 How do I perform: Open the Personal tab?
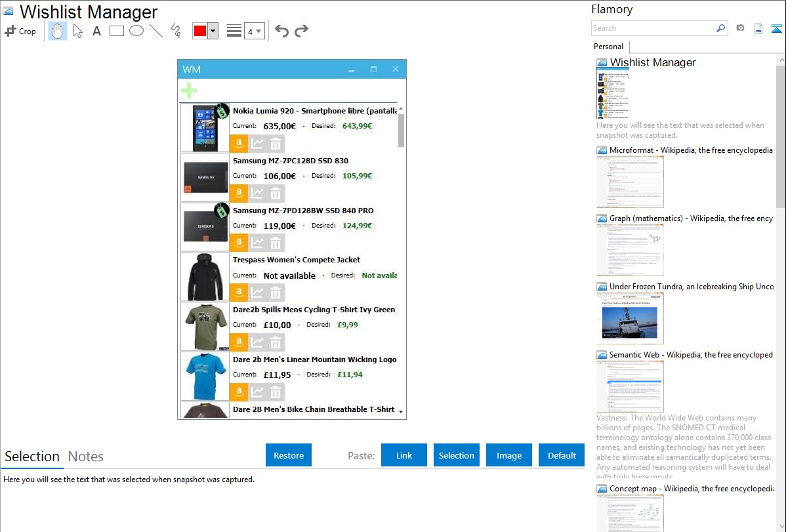click(x=608, y=47)
